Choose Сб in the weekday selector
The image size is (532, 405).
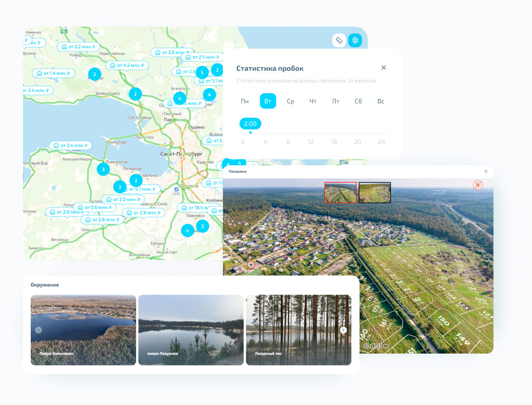click(358, 101)
